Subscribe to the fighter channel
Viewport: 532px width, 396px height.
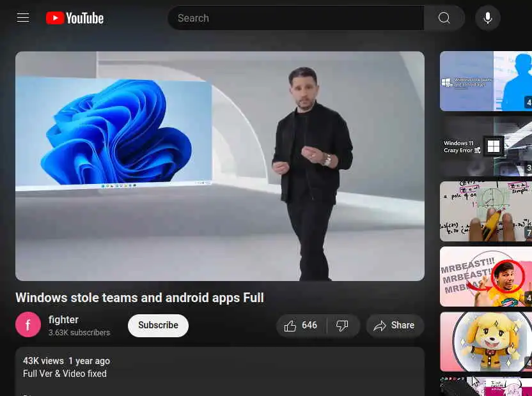coord(158,325)
